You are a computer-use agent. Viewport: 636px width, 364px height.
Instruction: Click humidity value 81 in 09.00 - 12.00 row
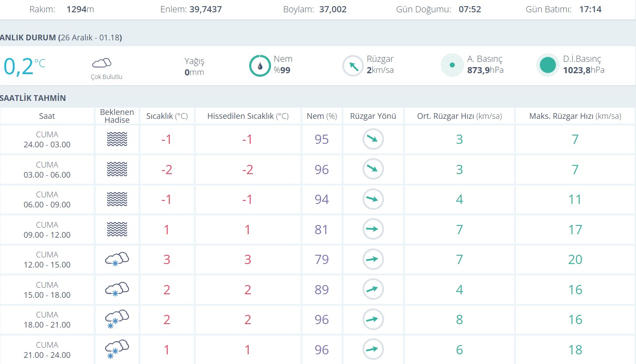tap(322, 229)
